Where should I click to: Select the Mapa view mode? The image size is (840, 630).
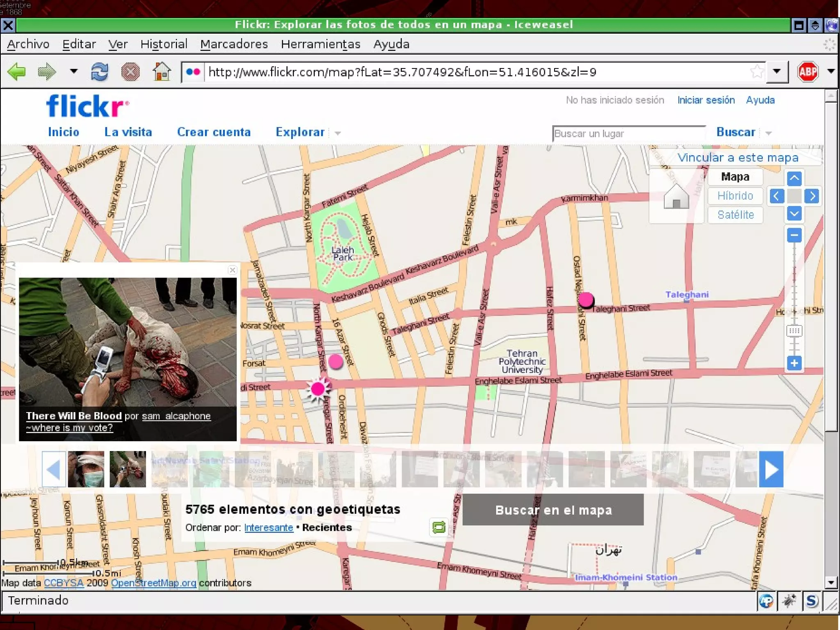pos(735,177)
